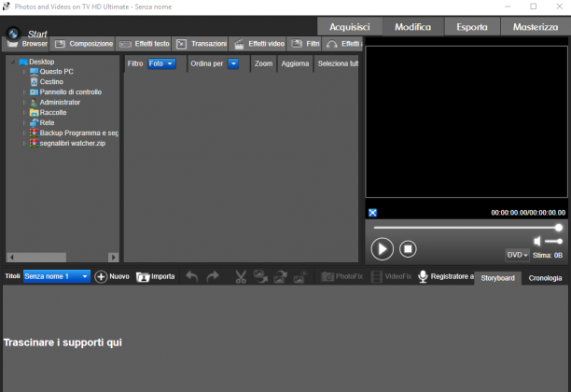Click the folder tree right scroll arrow

[x=113, y=258]
